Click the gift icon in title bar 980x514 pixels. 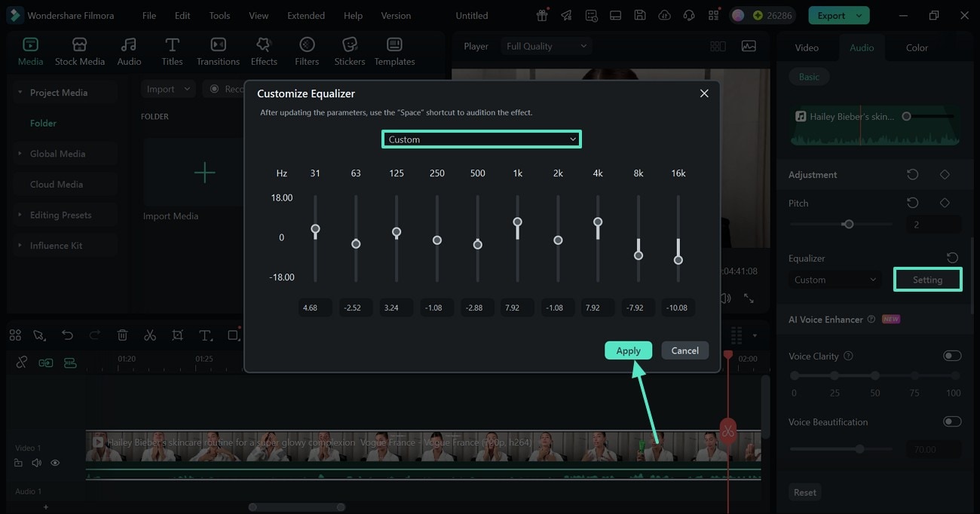coord(542,15)
